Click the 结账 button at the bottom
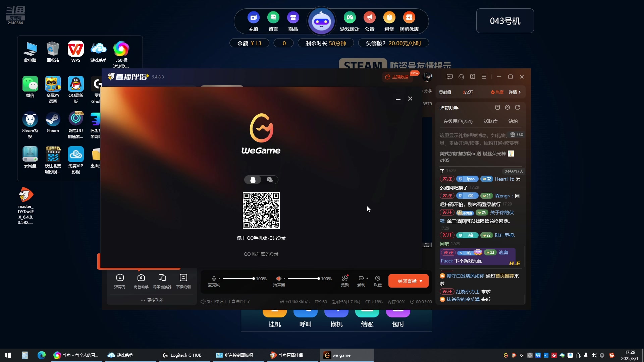Screen dimensions: 644x362 367,319
